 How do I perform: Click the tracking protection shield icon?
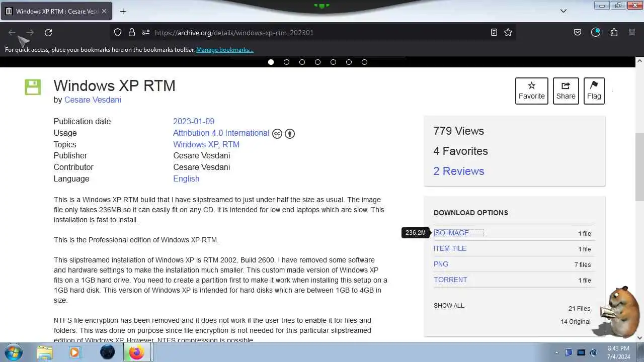118,33
